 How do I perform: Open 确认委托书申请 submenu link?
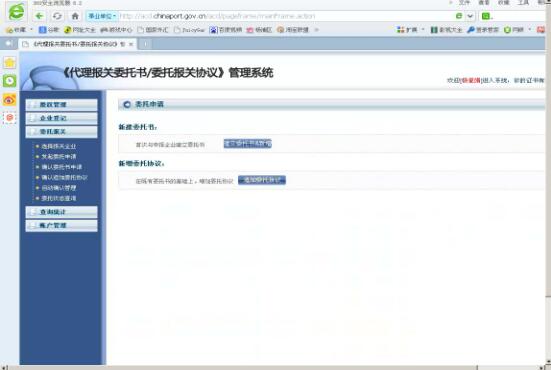[x=62, y=167]
